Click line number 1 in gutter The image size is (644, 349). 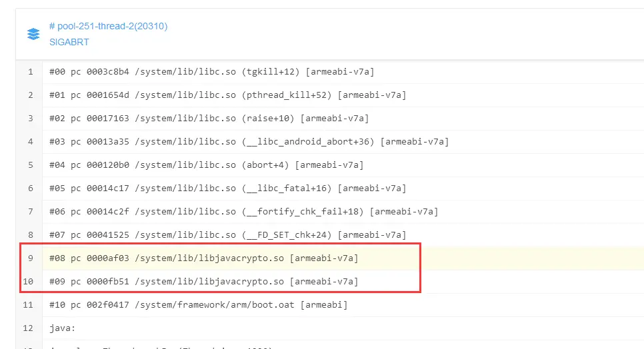[31, 72]
